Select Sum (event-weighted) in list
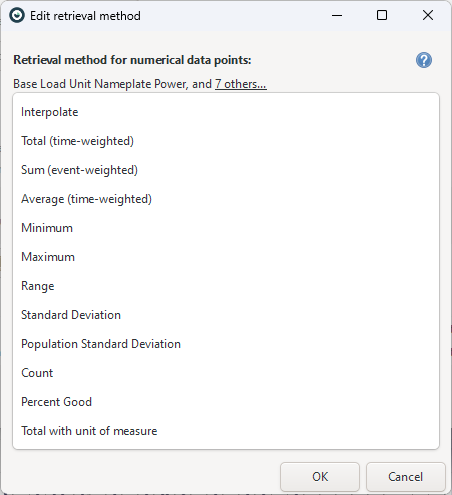The width and height of the screenshot is (452, 495). coord(226,170)
